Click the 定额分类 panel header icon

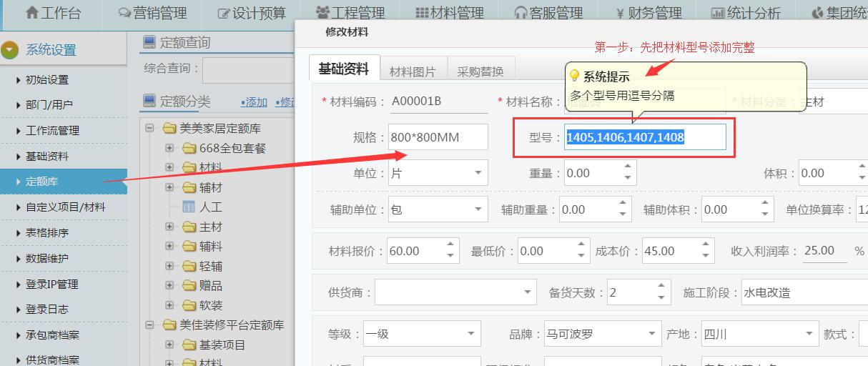point(149,101)
